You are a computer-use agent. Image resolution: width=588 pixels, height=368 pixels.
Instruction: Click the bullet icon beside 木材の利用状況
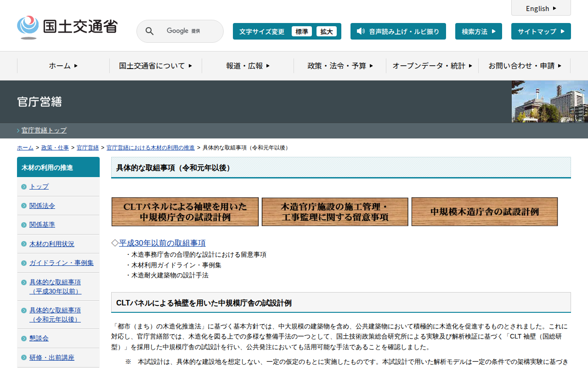pos(24,244)
